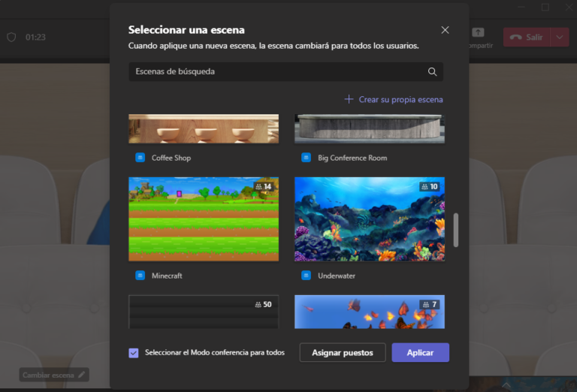Click the blue icon next to Big Conference Room
This screenshot has width=577, height=392.
(307, 158)
